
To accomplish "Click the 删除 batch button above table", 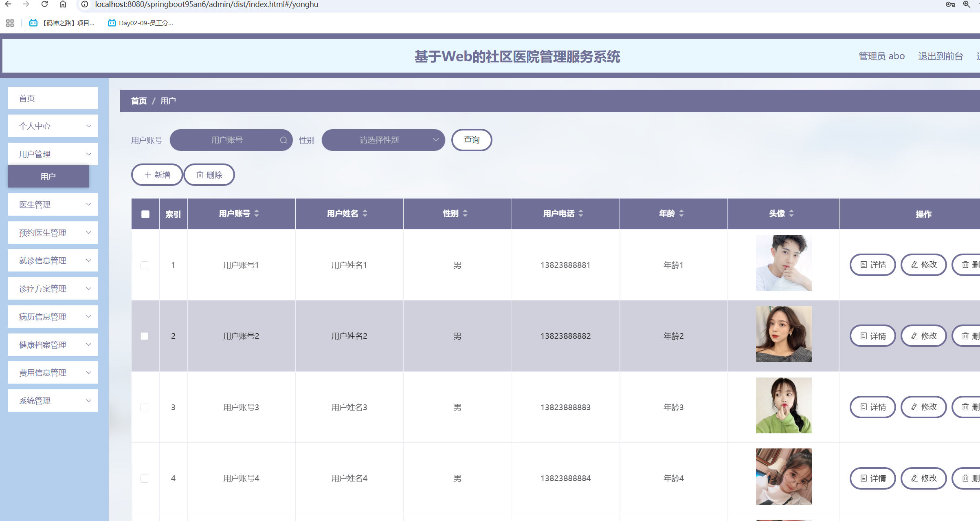I will click(209, 175).
